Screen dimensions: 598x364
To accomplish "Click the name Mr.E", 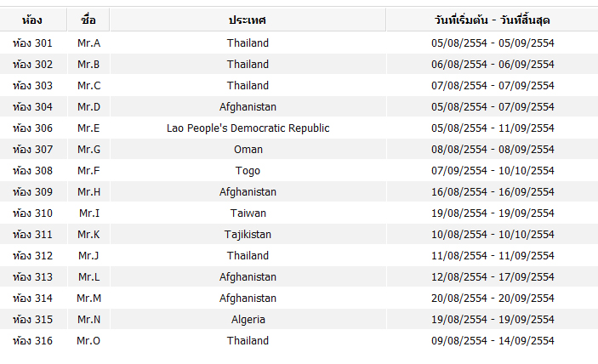I will [88, 128].
